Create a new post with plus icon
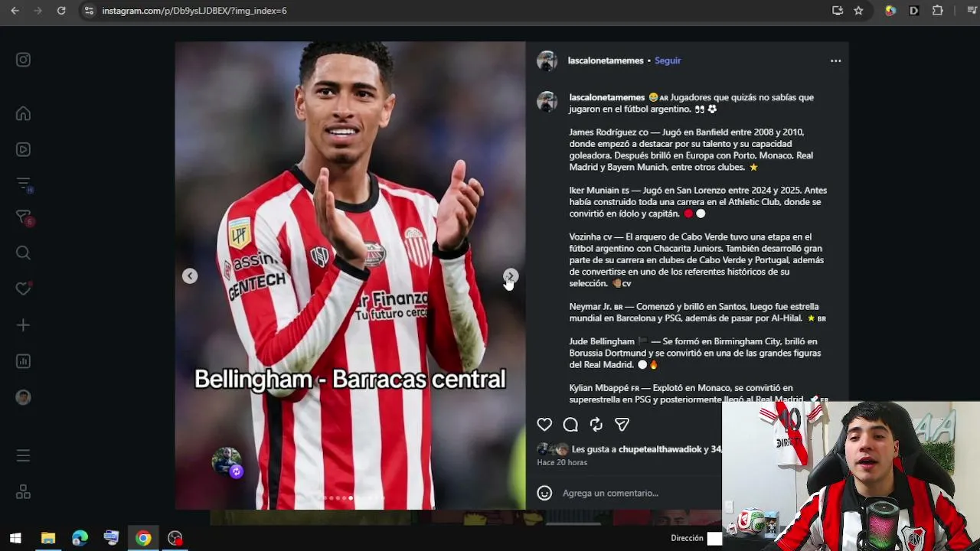 [x=24, y=325]
